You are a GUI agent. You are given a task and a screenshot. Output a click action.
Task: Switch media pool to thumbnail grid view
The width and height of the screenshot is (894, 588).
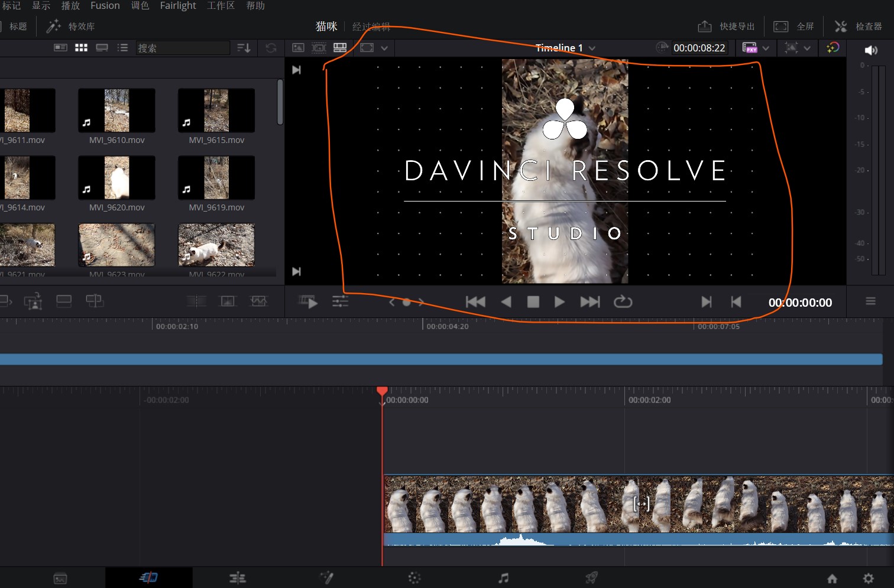(81, 47)
